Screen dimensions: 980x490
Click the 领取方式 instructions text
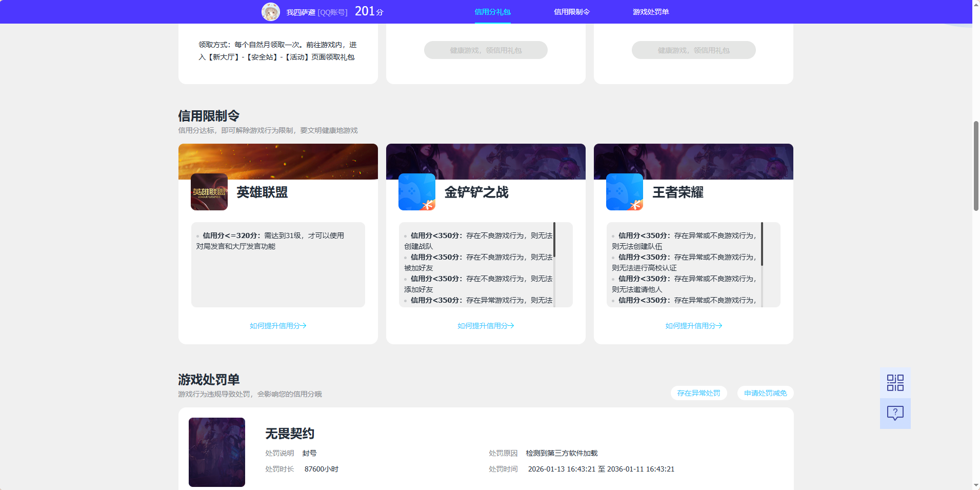click(277, 51)
